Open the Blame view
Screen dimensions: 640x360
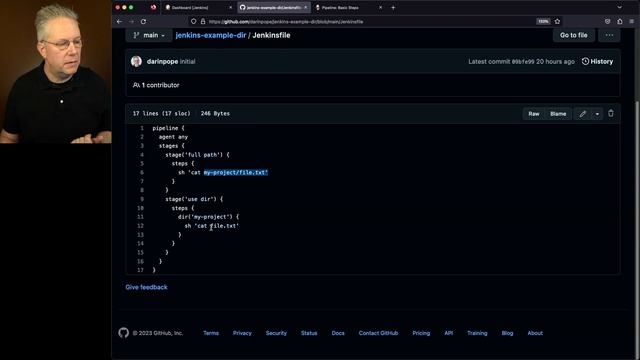[558, 114]
